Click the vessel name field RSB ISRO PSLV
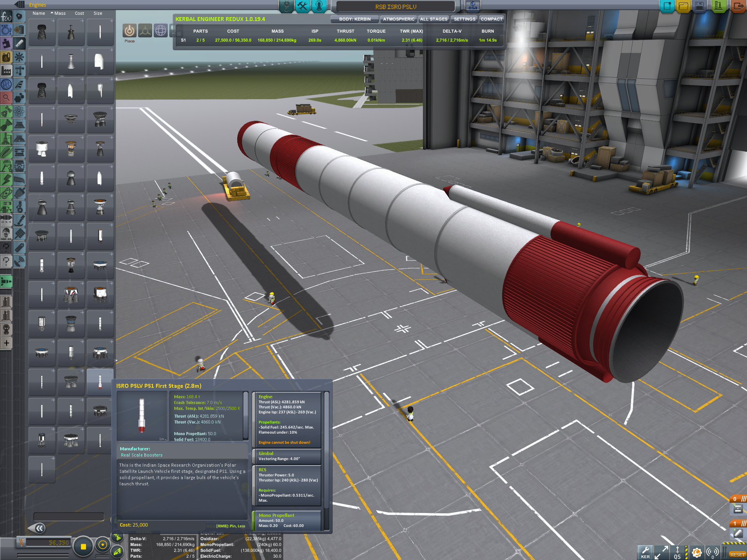This screenshot has width=747, height=560. [396, 7]
